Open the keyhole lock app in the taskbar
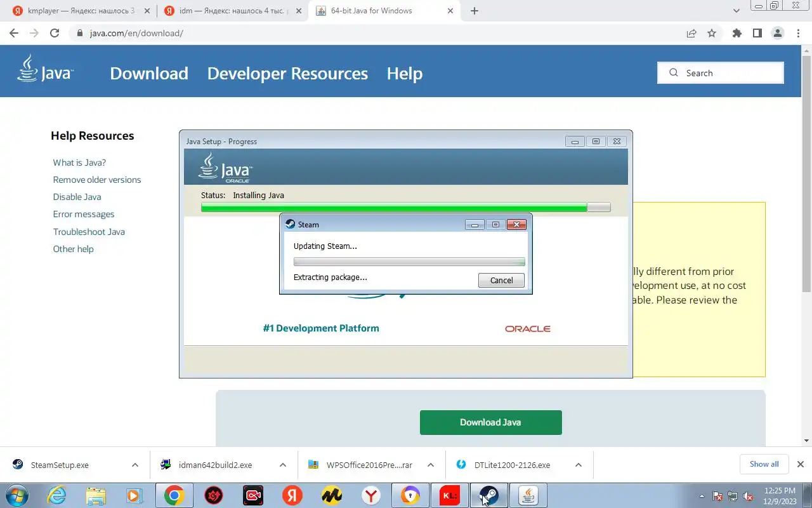Viewport: 812px width, 508px height. pos(410,496)
